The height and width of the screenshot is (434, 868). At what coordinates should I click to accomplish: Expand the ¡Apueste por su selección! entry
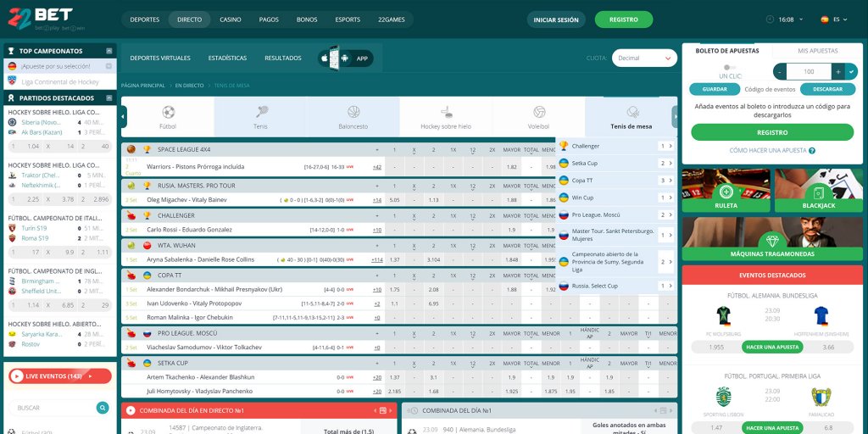click(109, 66)
